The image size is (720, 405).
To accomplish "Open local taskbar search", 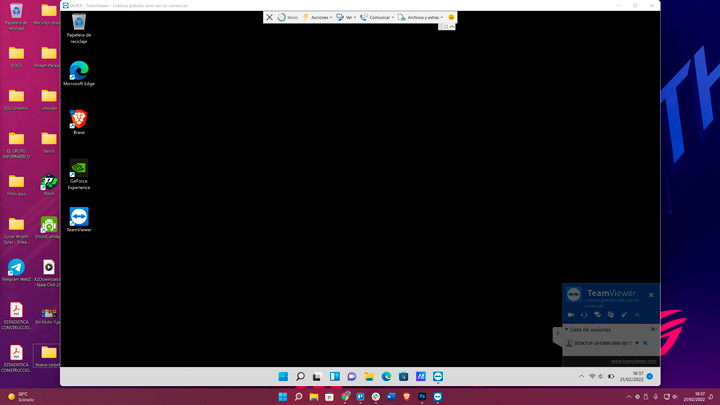I will point(298,397).
